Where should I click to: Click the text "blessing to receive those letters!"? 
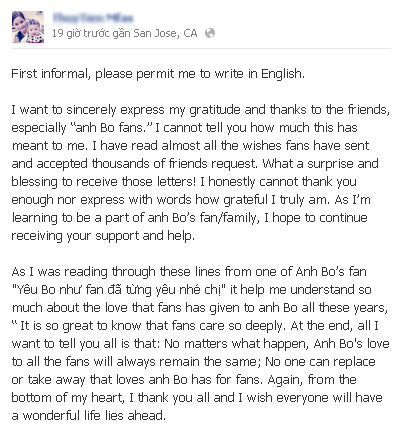[x=104, y=182]
